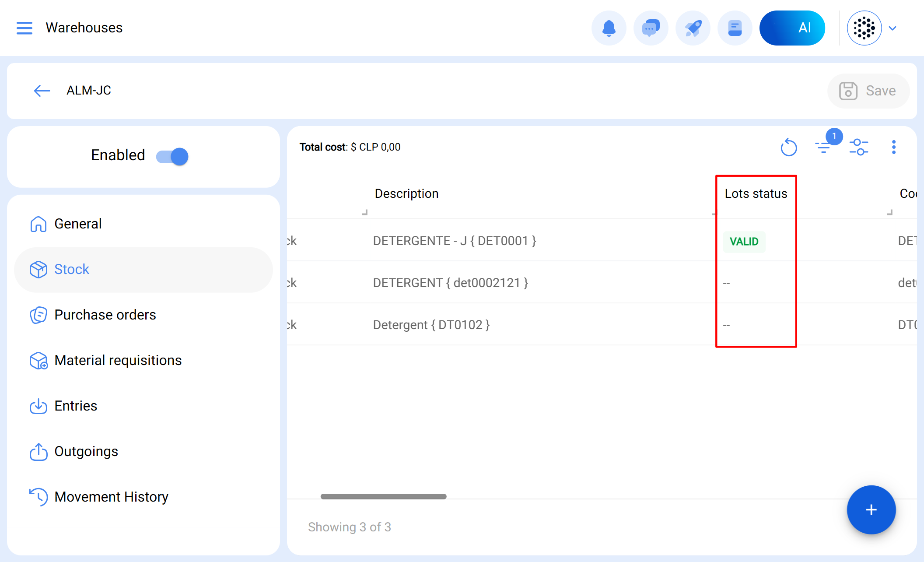The height and width of the screenshot is (562, 924).
Task: Click the Material requisitions icon
Action: tap(38, 361)
